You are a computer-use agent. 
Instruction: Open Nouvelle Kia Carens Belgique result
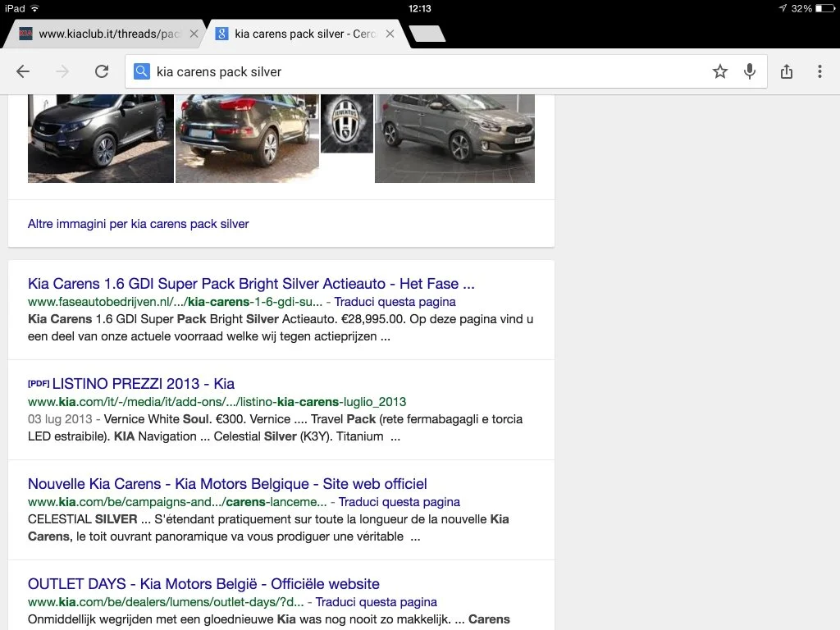pos(228,484)
